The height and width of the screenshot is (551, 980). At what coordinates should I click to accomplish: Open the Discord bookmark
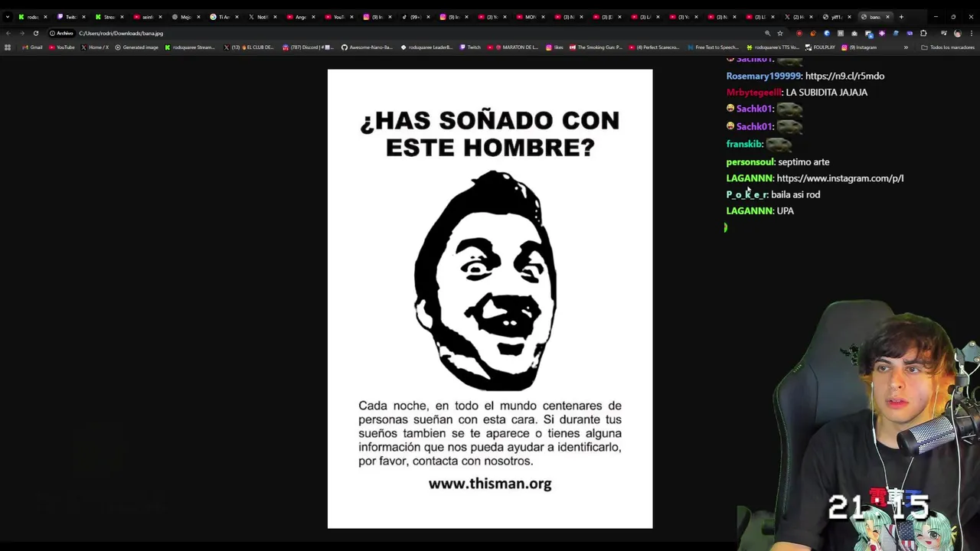point(308,47)
